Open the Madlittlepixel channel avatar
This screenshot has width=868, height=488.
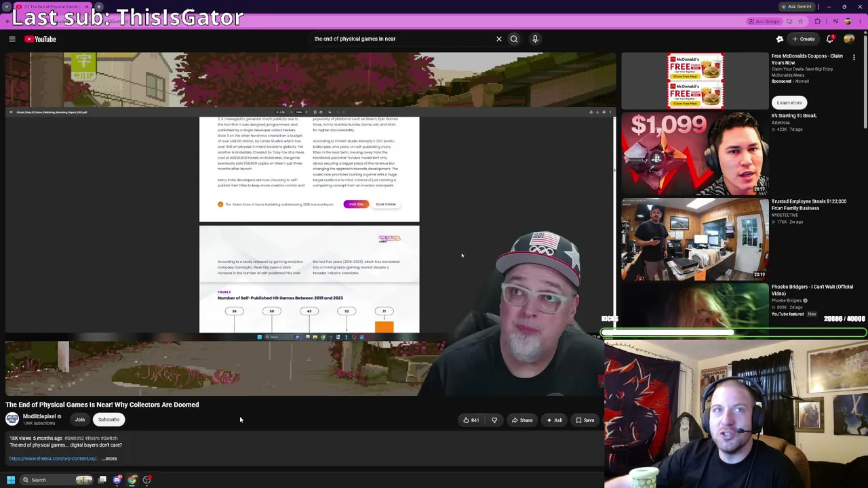tap(12, 420)
